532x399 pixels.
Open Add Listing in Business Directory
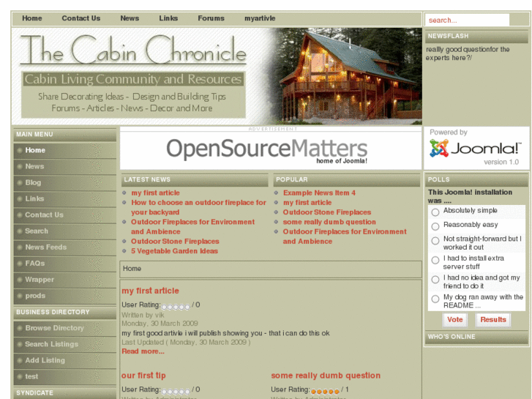tap(65, 360)
